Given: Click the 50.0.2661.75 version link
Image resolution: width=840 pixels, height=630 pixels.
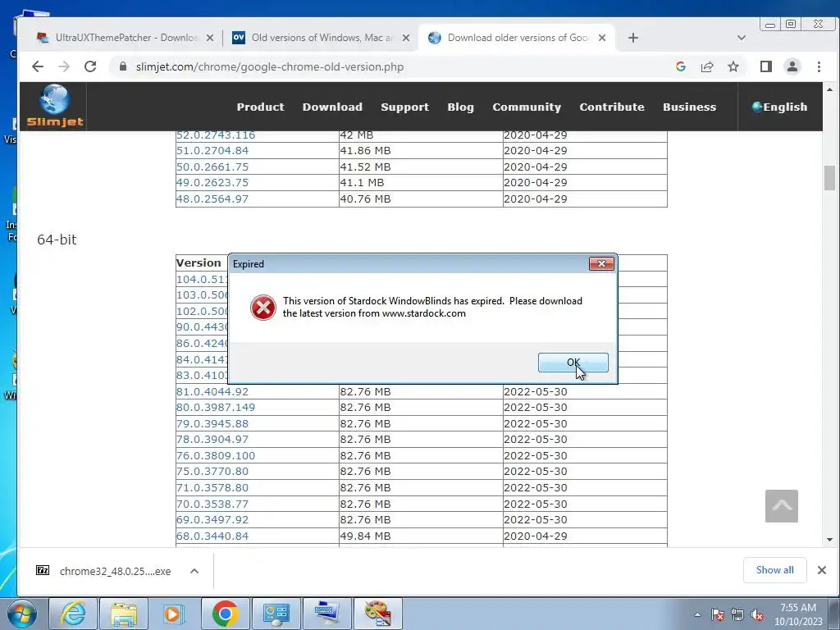Looking at the screenshot, I should (x=212, y=167).
